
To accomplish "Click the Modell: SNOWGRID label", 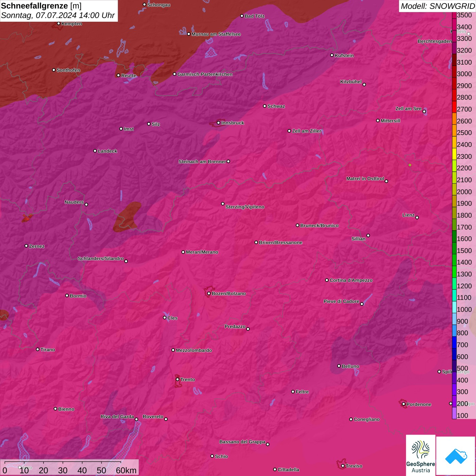I will pos(438,6).
